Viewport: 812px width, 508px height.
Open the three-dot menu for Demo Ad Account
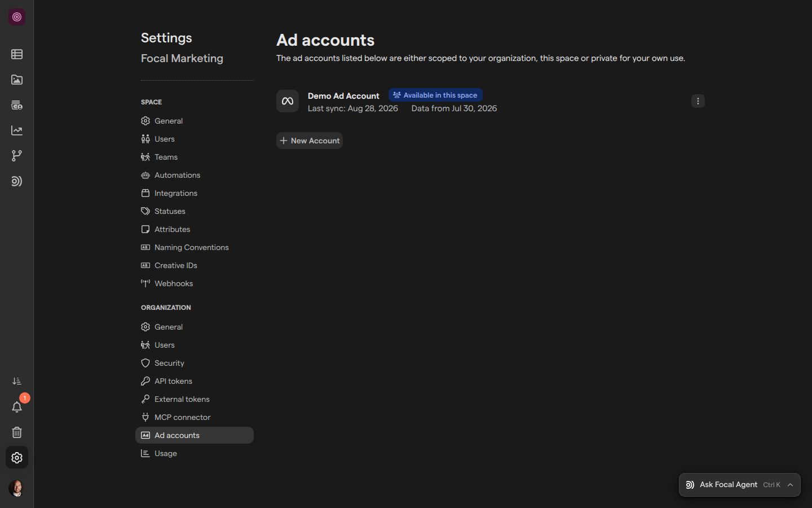pos(698,101)
